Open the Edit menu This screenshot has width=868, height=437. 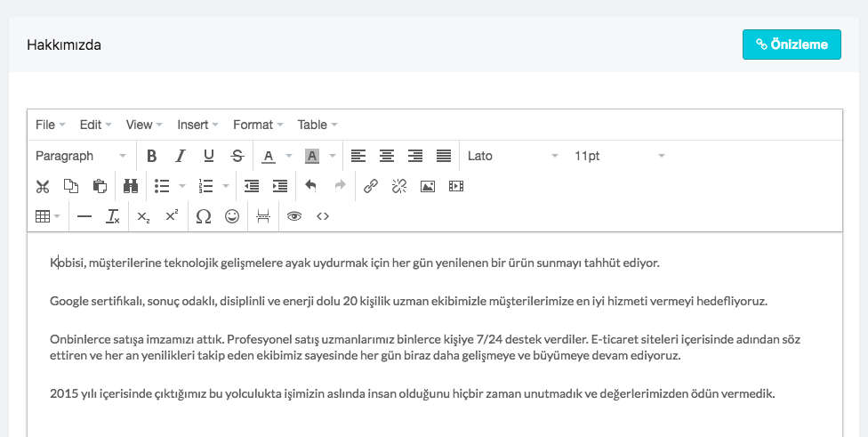coord(95,125)
